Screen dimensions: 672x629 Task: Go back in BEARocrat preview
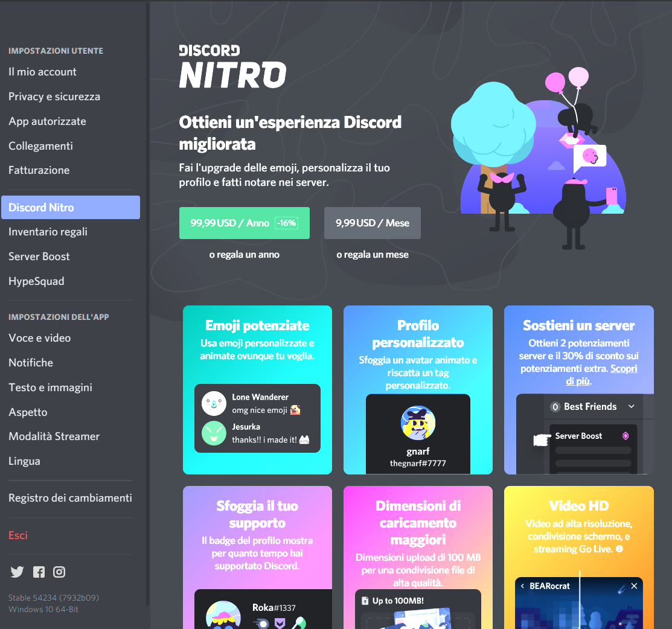[522, 586]
